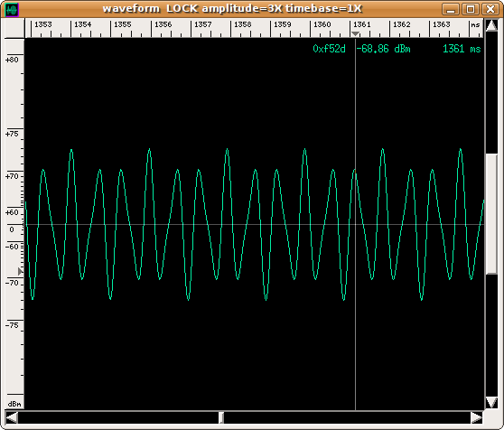Click the 0 label on amplitude scale

tap(12, 229)
